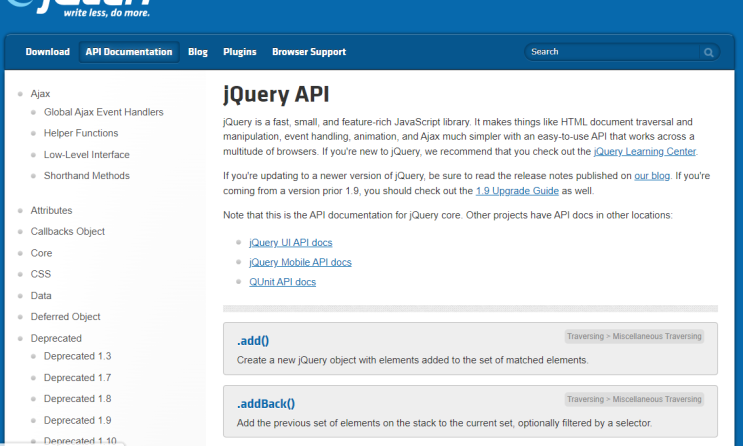743x446 pixels.
Task: Open the Deferred Object category
Action: click(x=65, y=317)
